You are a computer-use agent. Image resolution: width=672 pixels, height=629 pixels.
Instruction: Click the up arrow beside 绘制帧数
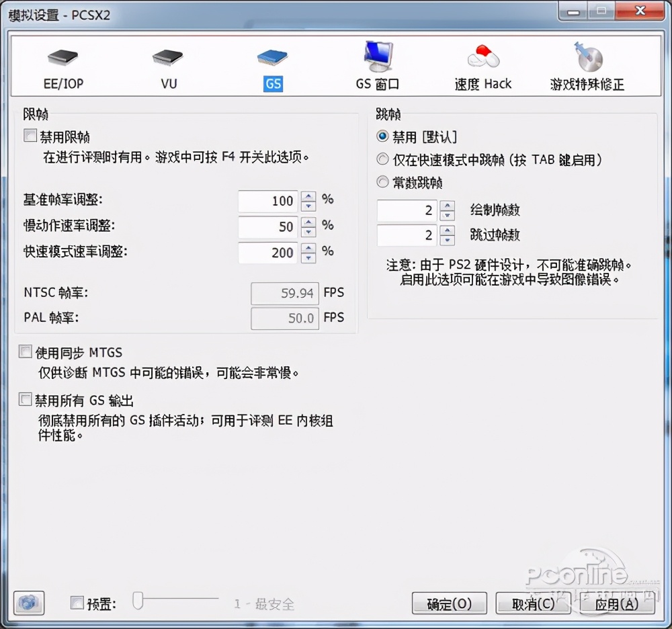coord(448,206)
